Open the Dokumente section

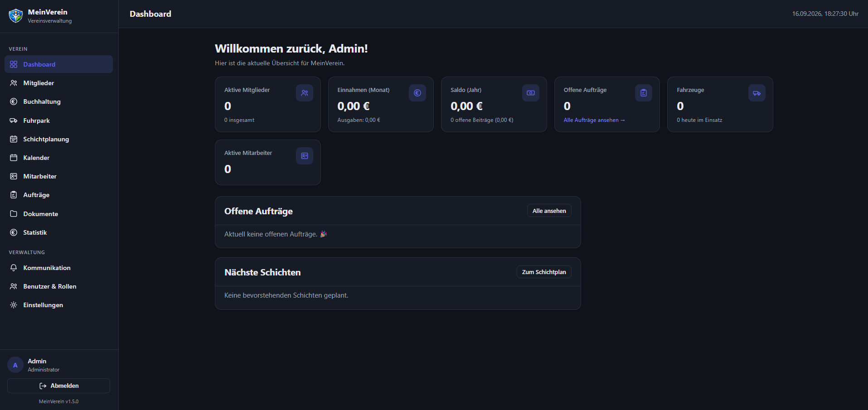[58, 214]
